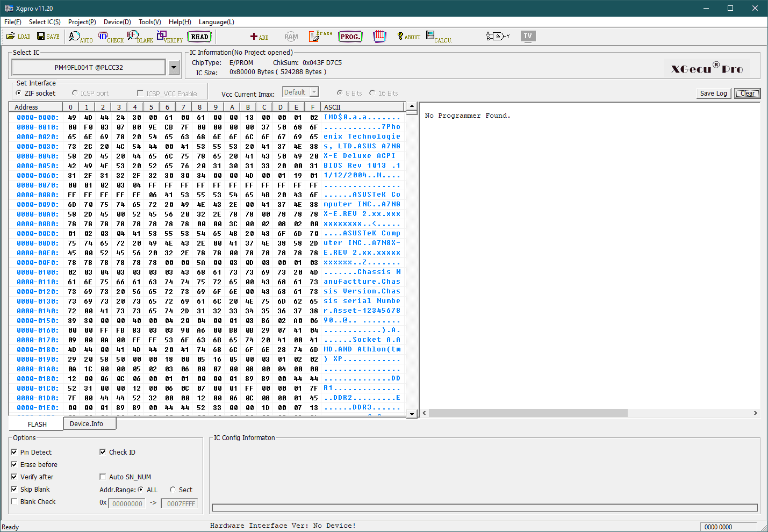Open the Help menu

coord(180,22)
